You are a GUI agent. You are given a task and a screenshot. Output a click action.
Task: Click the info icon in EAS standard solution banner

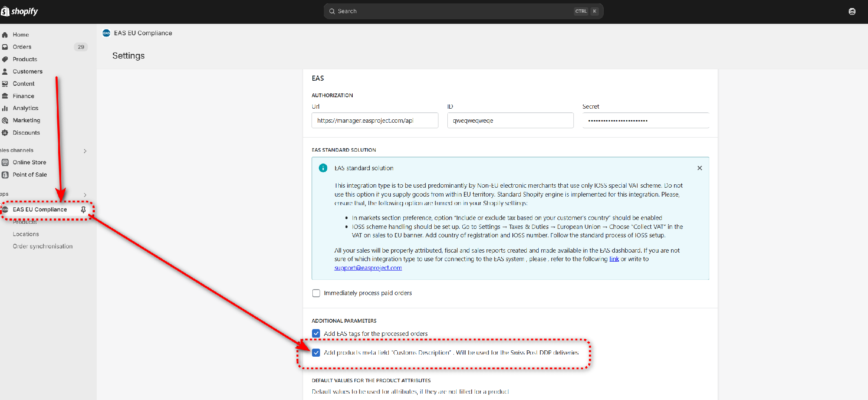(323, 168)
